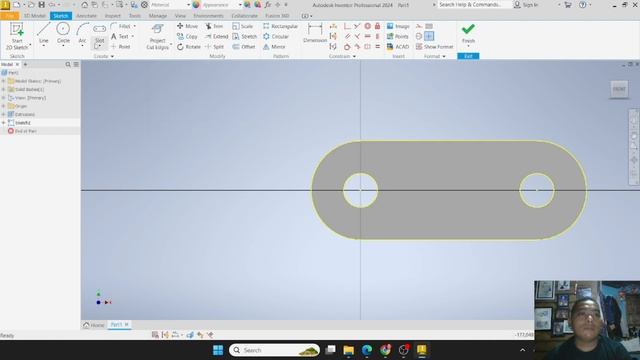The width and height of the screenshot is (640, 360).
Task: Apply a Rectangular pattern
Action: [x=280, y=26]
